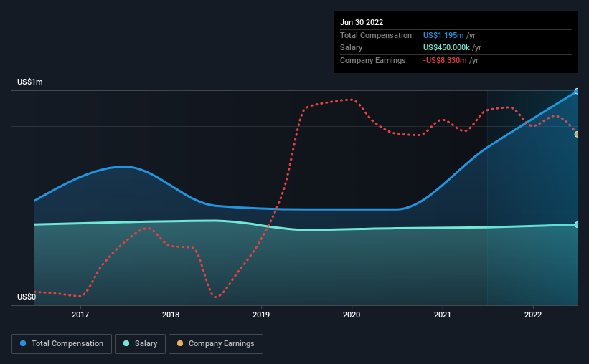Click the blue Total Compensation endpoint marker
This screenshot has height=364, width=589.
pos(577,91)
